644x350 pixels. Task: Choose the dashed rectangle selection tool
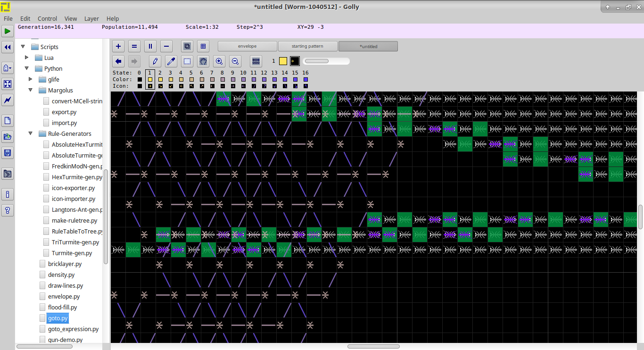(187, 61)
